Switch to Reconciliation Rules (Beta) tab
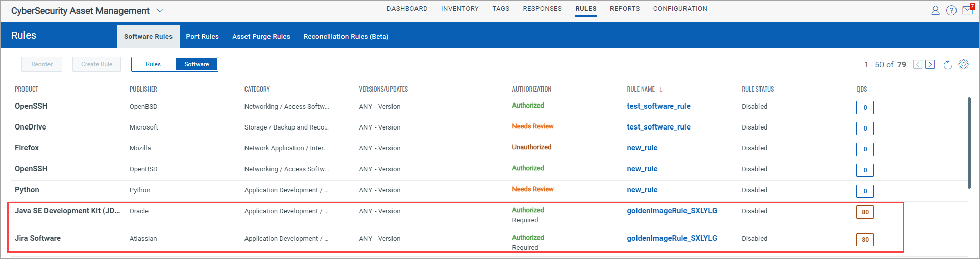The height and width of the screenshot is (259, 980). 346,36
